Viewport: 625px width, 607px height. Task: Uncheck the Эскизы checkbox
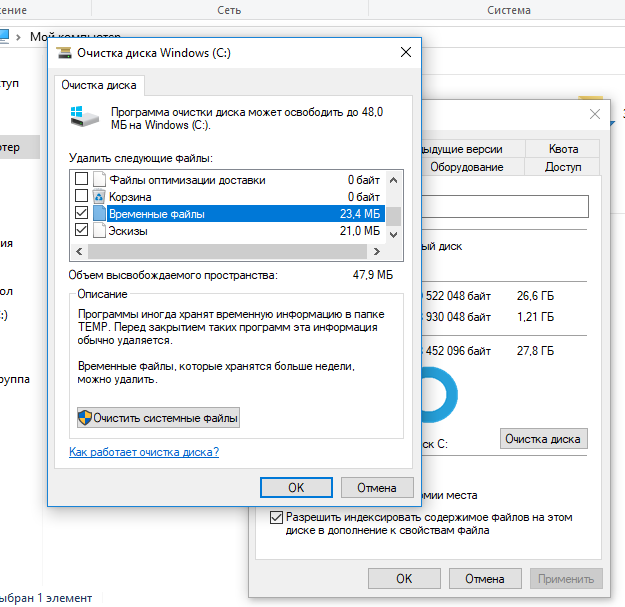point(82,230)
